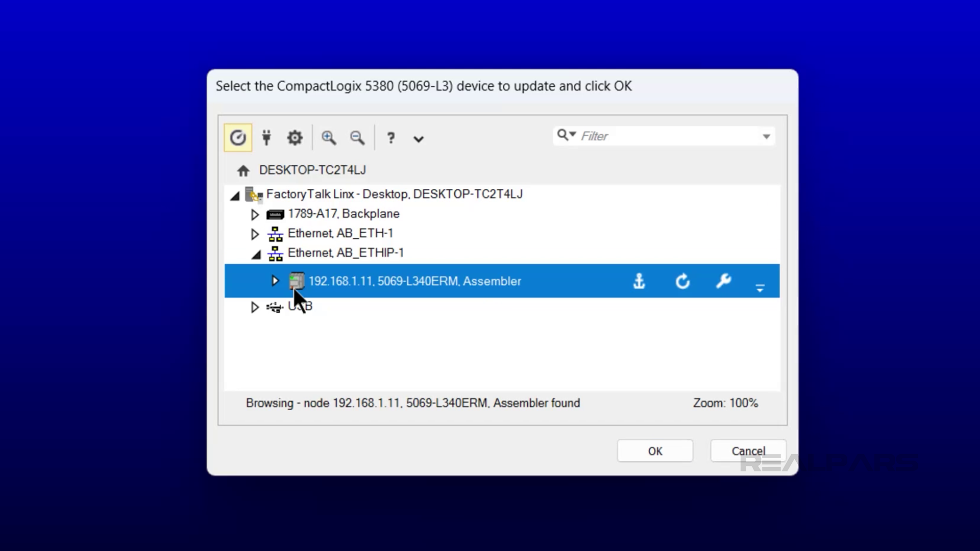
Task: Collapse the Ethernet AB_ETHIP-1 node
Action: coord(256,254)
